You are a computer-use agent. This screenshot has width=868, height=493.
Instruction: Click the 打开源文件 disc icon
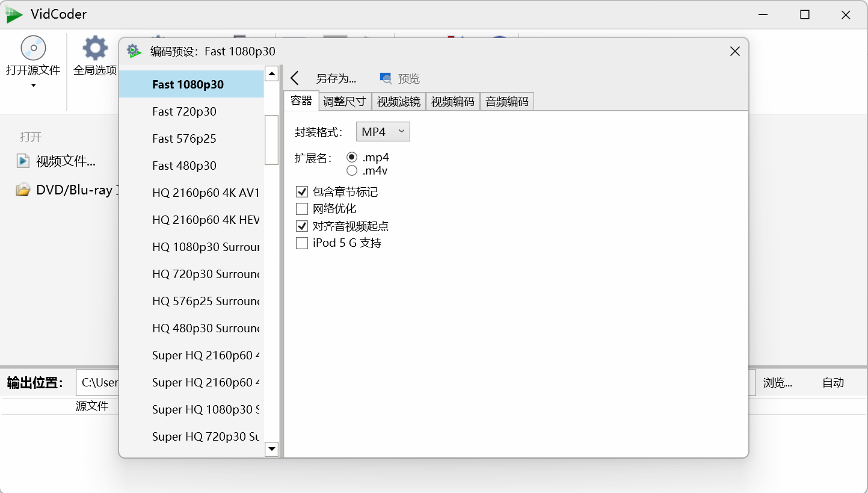click(32, 48)
